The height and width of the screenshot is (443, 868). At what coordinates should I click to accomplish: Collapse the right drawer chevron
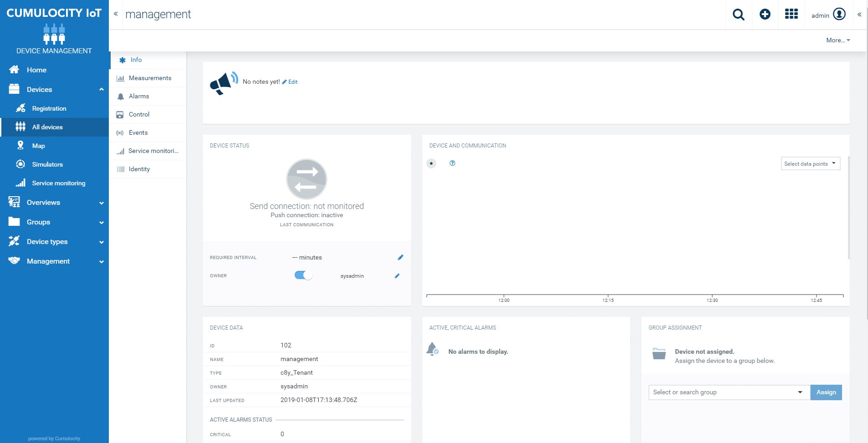pos(859,15)
